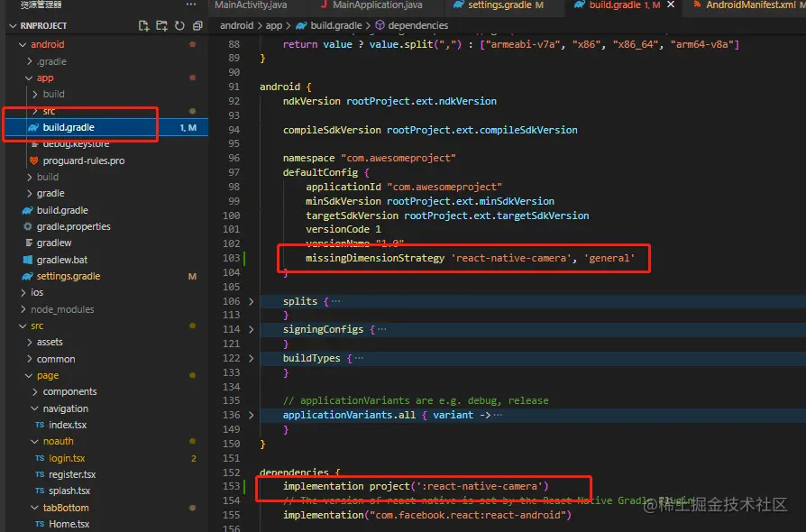Open debug.keystore file
The image size is (806, 532).
76,144
